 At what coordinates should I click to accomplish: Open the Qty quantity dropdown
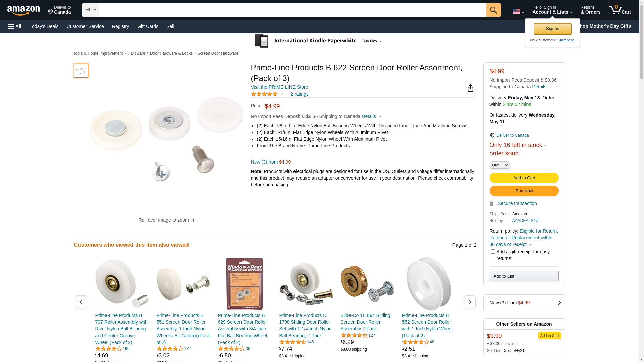(500, 165)
